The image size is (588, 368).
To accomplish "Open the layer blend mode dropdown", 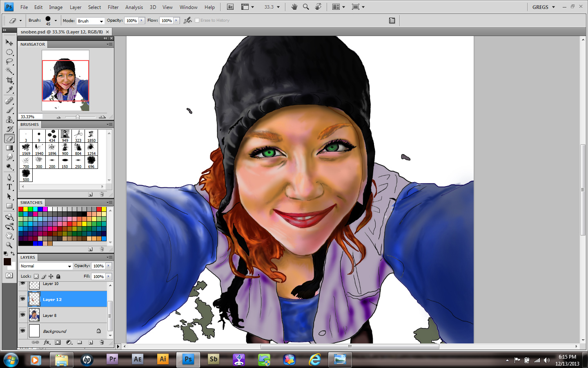I will coord(46,266).
